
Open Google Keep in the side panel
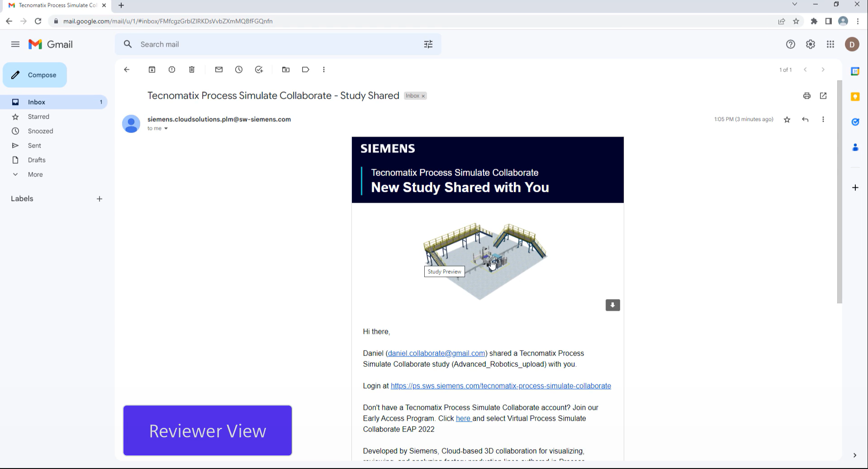pyautogui.click(x=855, y=97)
